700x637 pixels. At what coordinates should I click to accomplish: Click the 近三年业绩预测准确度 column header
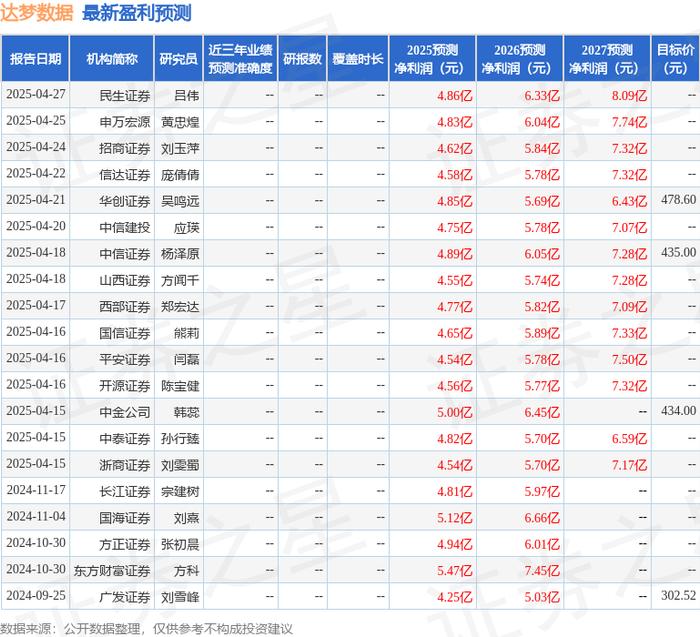coord(240,59)
